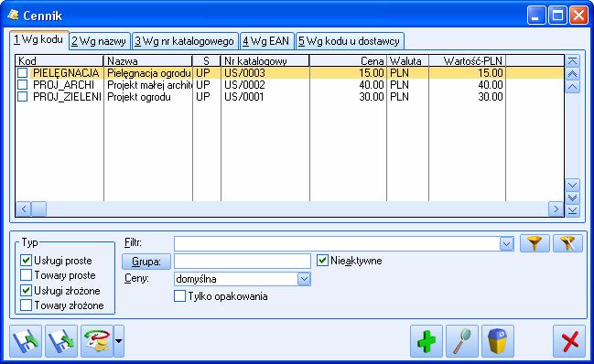Open item details with magnifying glass
594x364 pixels.
[x=462, y=341]
